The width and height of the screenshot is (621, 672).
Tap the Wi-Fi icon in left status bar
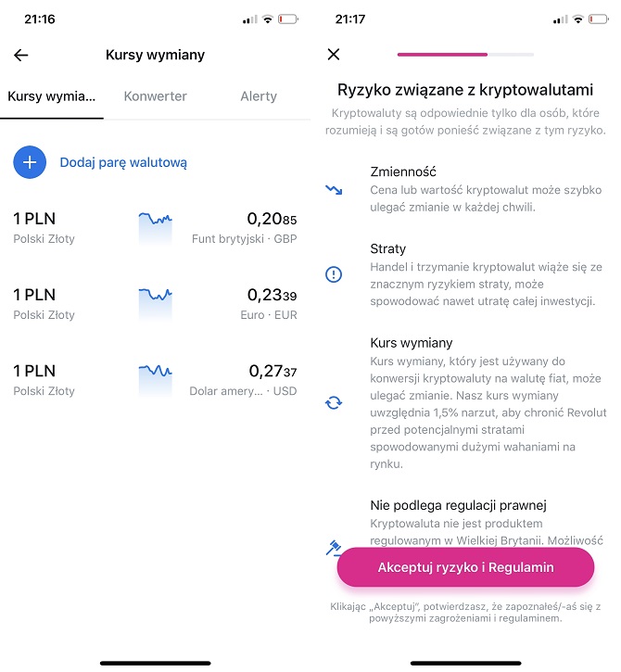tap(268, 19)
